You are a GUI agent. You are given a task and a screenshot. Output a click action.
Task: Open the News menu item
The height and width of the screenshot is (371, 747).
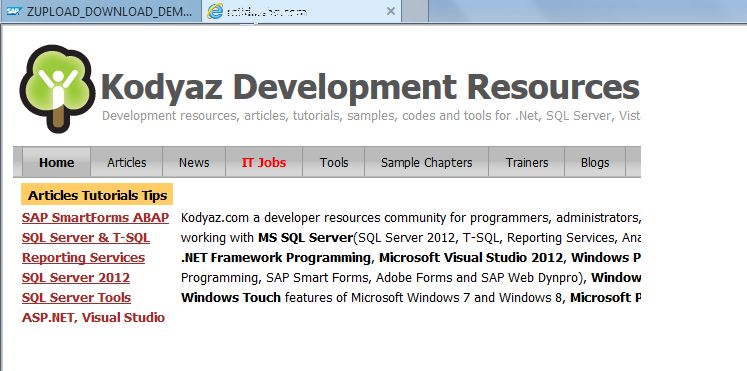(x=194, y=162)
